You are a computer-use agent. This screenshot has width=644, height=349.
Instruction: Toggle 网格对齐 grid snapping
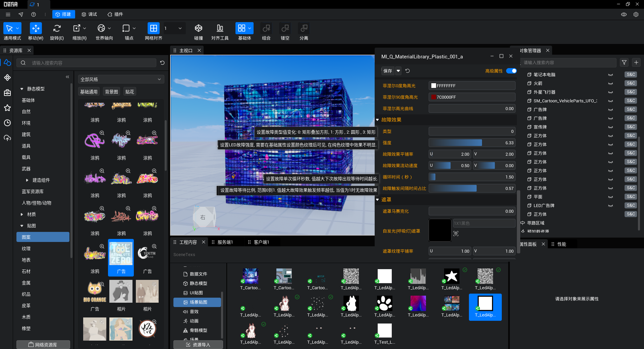click(153, 28)
